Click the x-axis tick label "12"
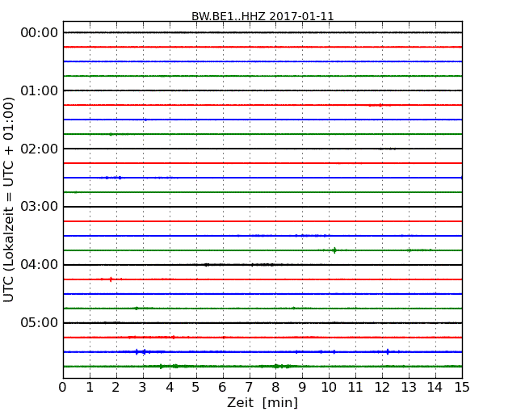This screenshot has height=420, width=525. (x=382, y=388)
